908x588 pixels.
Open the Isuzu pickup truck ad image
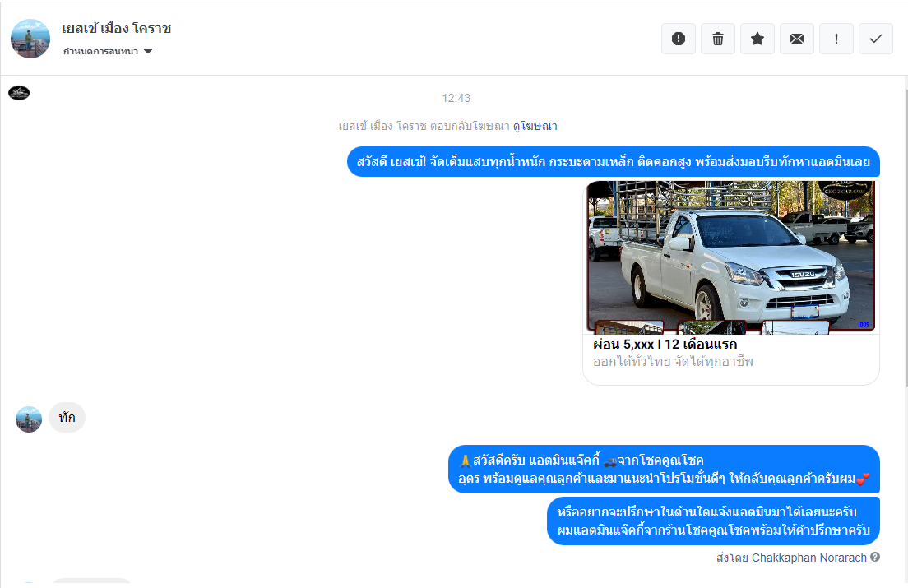pos(731,257)
